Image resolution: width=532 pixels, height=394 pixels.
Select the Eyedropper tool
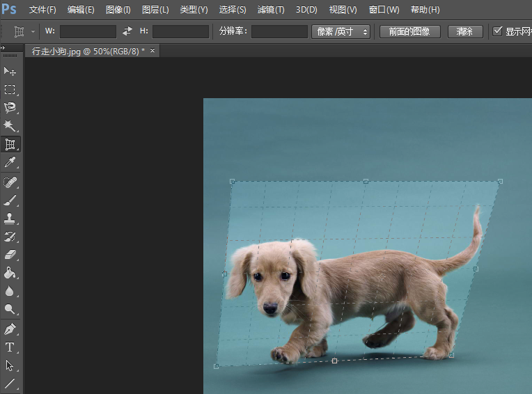pyautogui.click(x=10, y=163)
